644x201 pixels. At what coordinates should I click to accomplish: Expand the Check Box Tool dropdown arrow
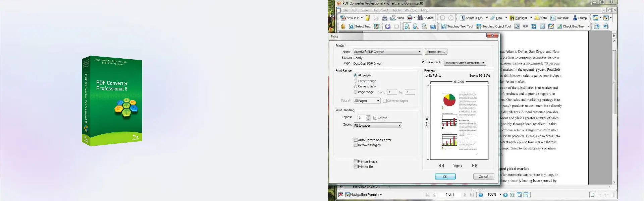pyautogui.click(x=589, y=26)
